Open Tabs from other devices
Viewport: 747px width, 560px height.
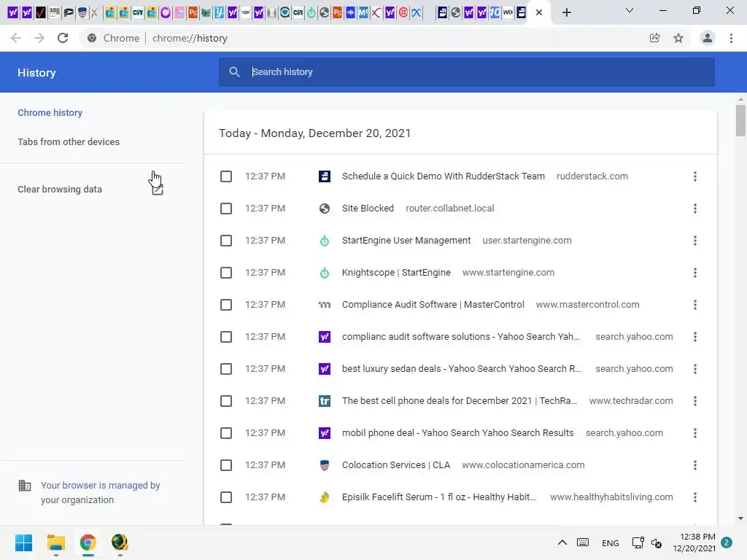tap(69, 142)
